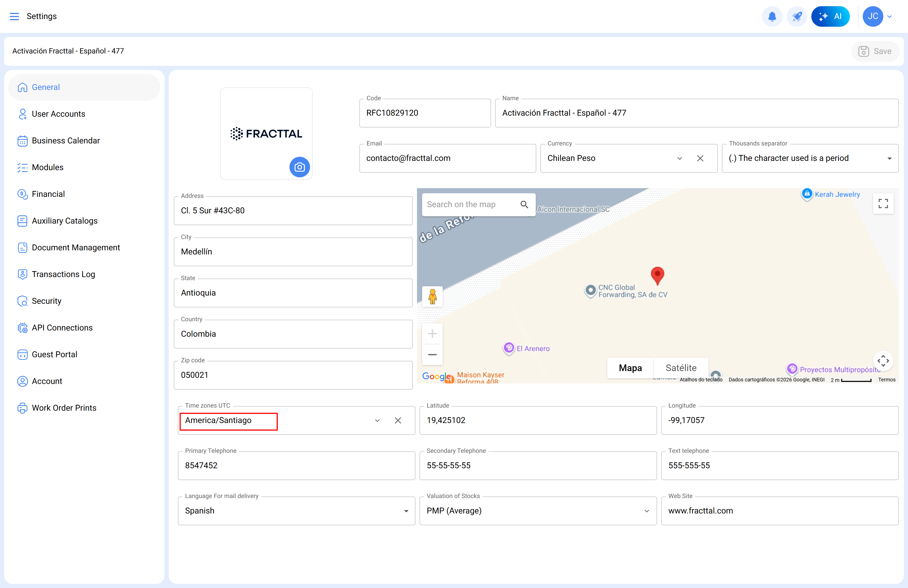Screen dimensions: 908x588
Task: Click the notifications bell icon
Action: 772,16
